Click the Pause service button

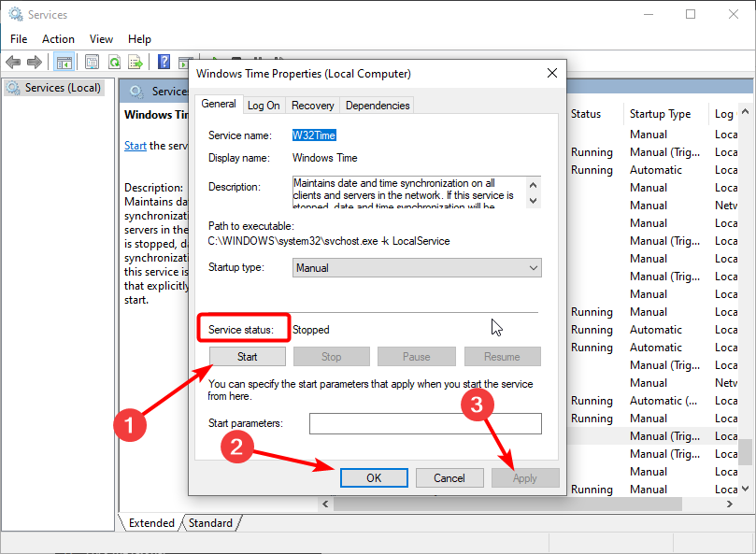pos(417,357)
